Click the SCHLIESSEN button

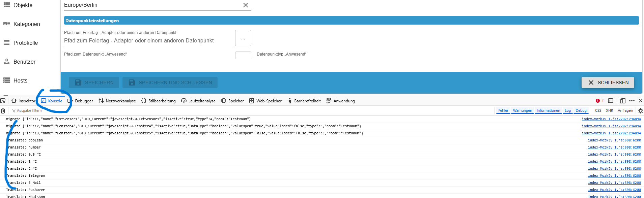coord(608,82)
